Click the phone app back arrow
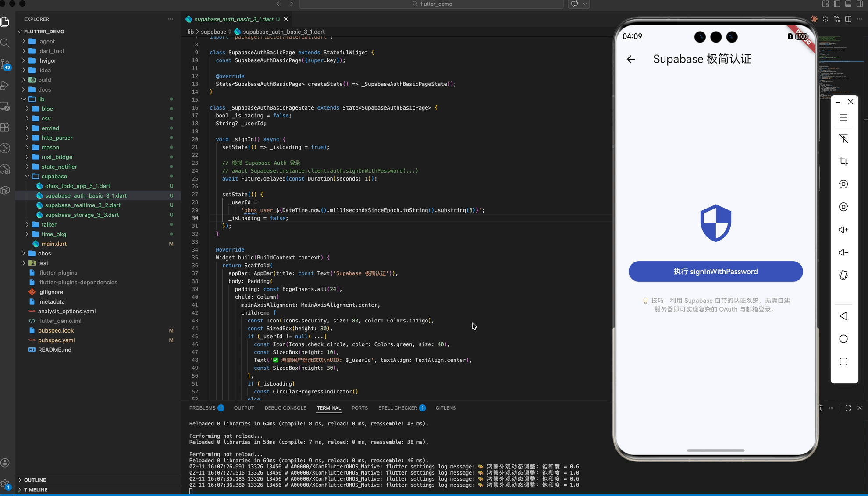 pyautogui.click(x=630, y=59)
